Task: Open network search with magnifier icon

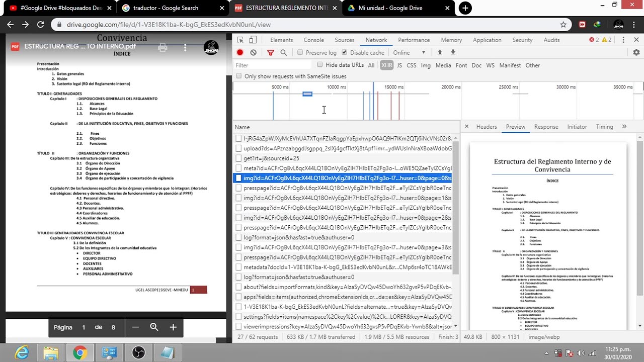Action: (x=284, y=52)
